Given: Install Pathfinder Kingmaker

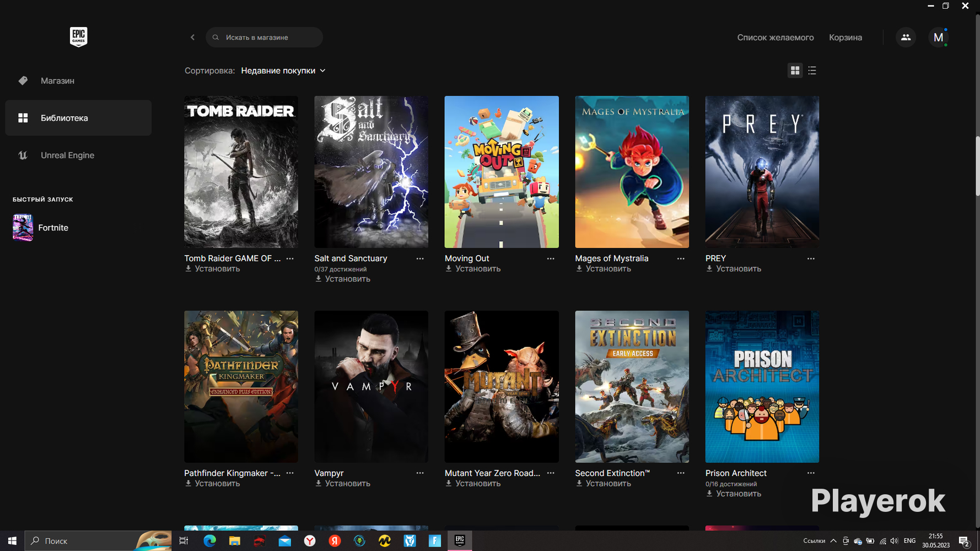Looking at the screenshot, I should [213, 483].
